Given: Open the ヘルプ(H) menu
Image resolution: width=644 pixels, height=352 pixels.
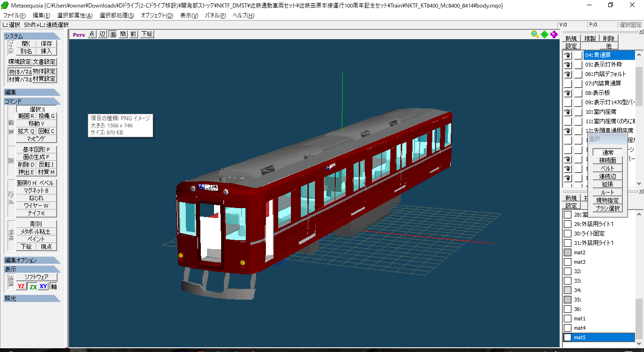Looking at the screenshot, I should click(243, 16).
